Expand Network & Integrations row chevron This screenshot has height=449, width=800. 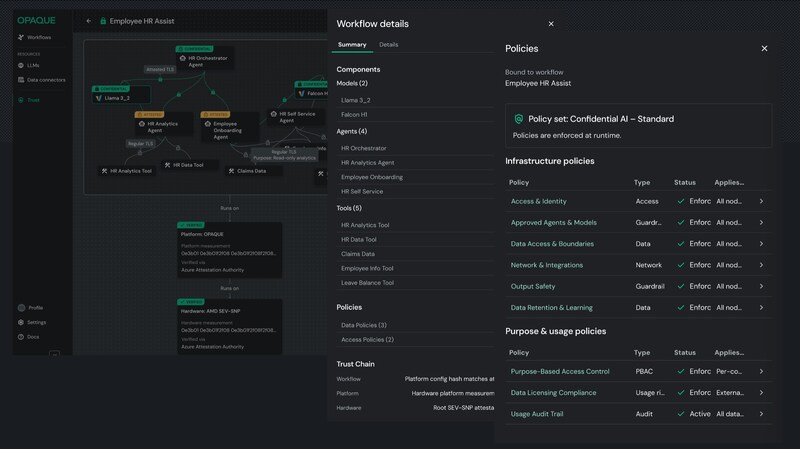tap(761, 265)
